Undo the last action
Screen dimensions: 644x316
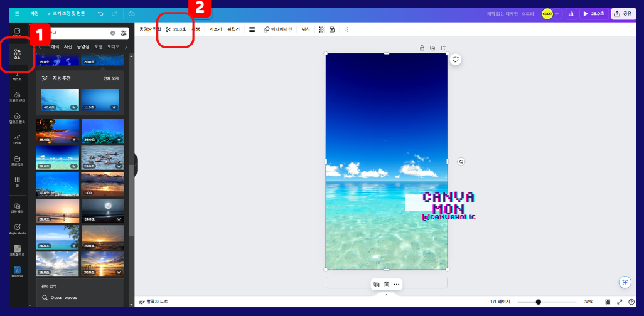(x=100, y=14)
